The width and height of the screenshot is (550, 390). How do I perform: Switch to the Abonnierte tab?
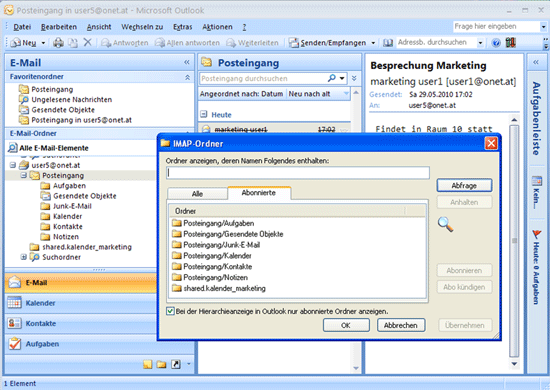259,193
